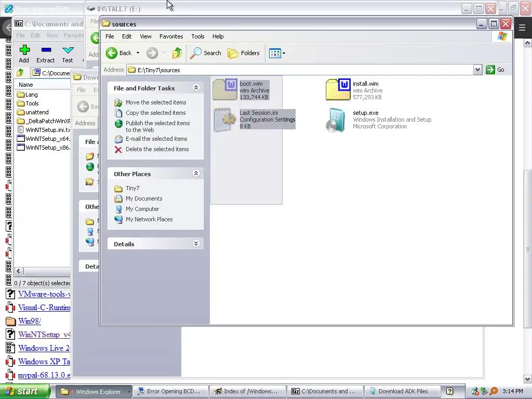
Task: Switch to Error Opening BCD taskbar item
Action: [170, 392]
